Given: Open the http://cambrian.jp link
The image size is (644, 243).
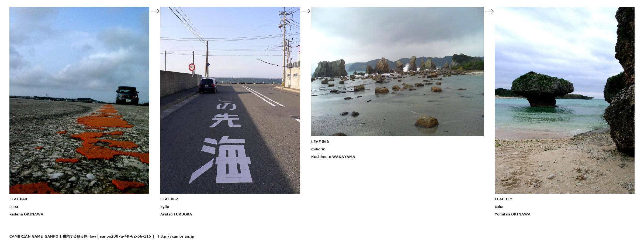Looking at the screenshot, I should [x=176, y=236].
